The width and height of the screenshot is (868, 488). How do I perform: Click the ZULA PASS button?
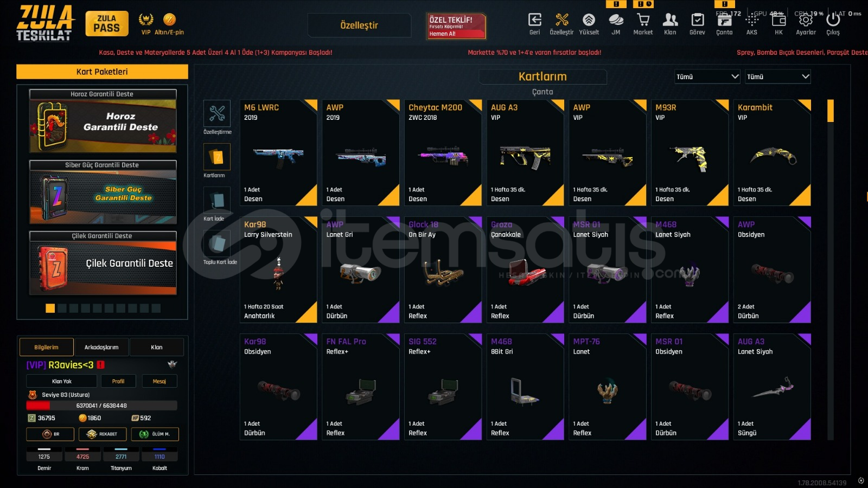(107, 24)
